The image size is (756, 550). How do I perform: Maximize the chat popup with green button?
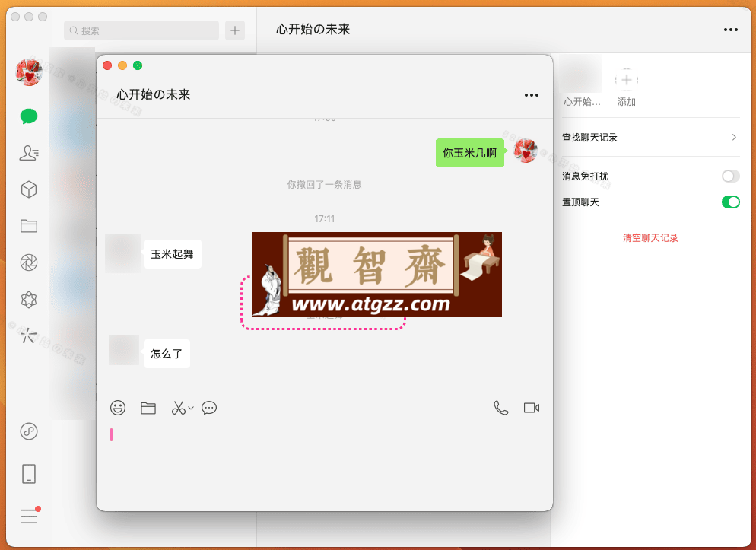(x=138, y=65)
